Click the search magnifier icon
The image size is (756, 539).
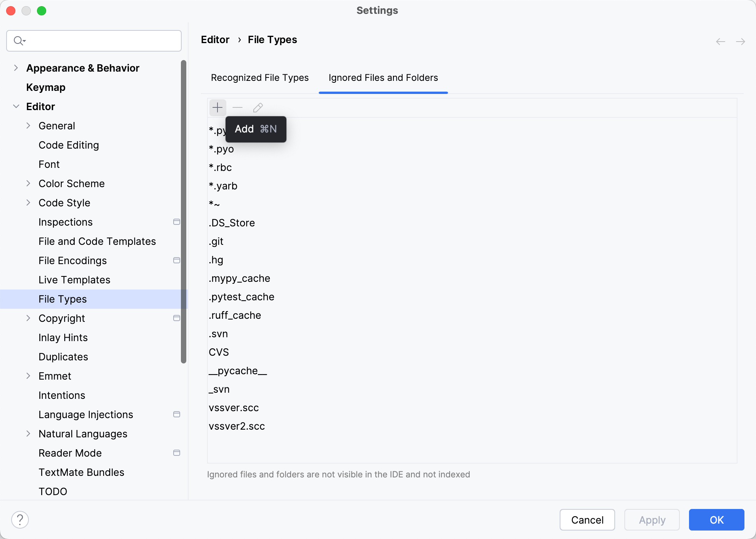[18, 40]
